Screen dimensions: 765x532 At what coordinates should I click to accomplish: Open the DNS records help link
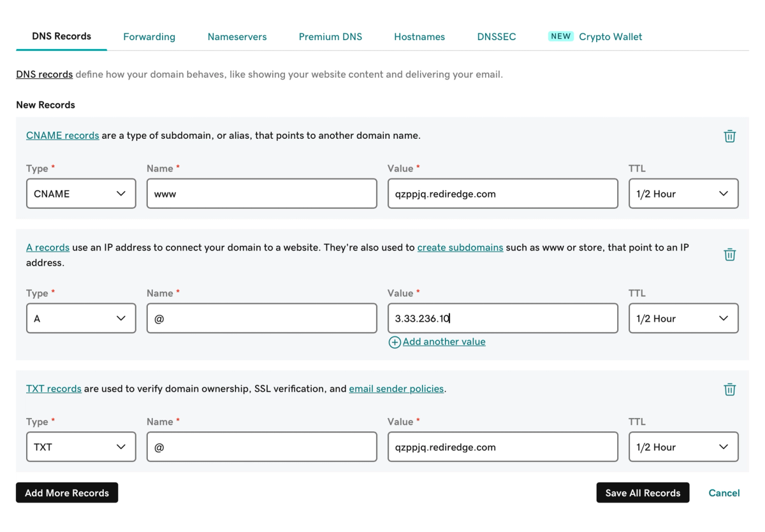tap(44, 75)
